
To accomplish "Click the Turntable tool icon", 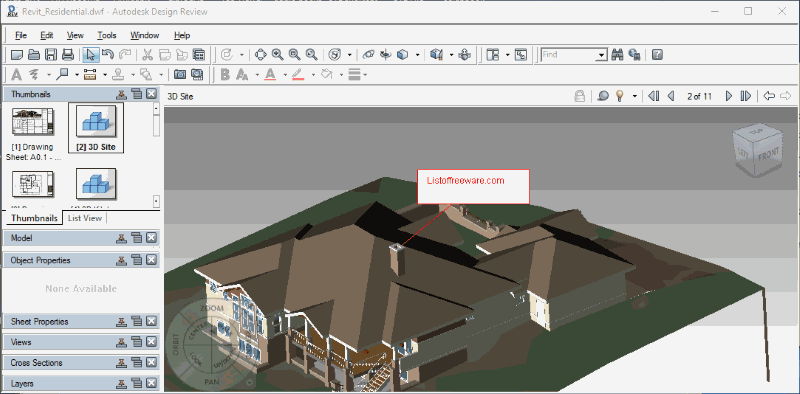I will (x=386, y=55).
